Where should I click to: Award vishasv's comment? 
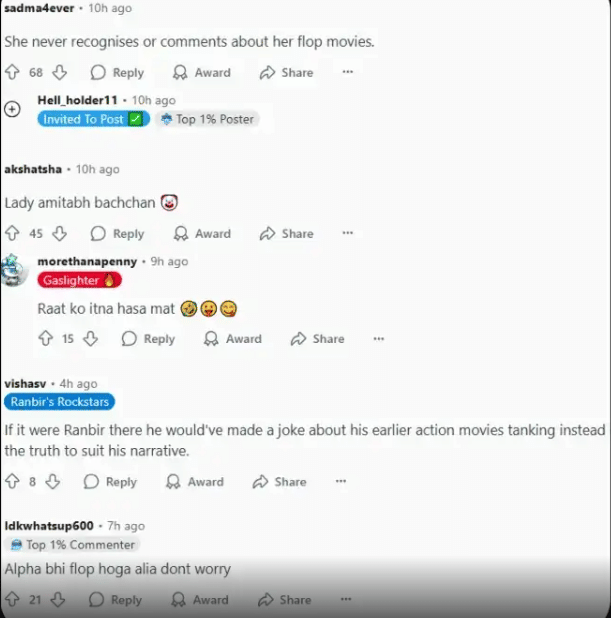195,481
